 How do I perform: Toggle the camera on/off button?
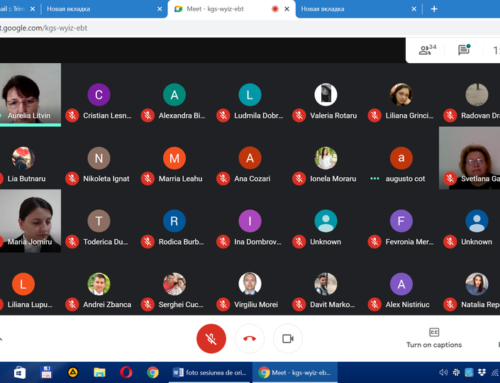288,339
